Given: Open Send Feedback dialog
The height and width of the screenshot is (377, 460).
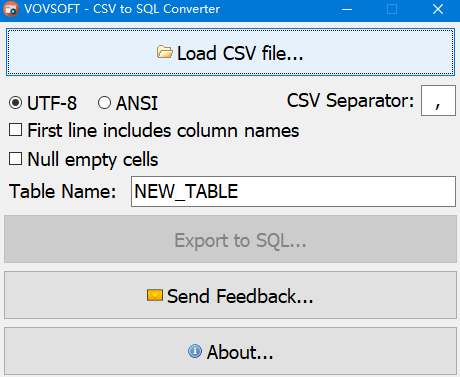Looking at the screenshot, I should [230, 295].
